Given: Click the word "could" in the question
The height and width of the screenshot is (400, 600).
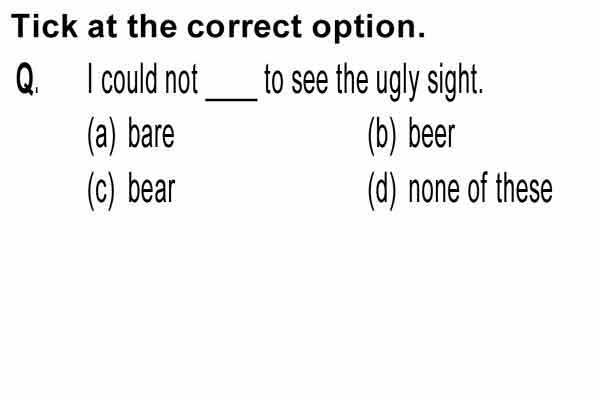Looking at the screenshot, I should coord(129,79).
